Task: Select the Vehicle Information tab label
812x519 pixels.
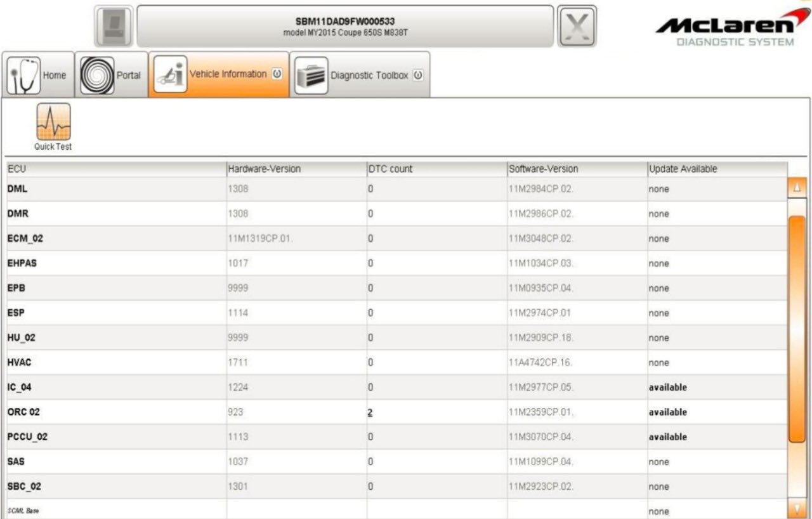Action: 228,74
